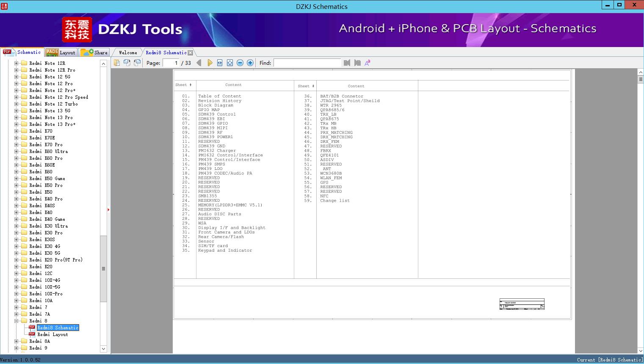
Task: Expand the Redmi K30 Ultra folder
Action: click(16, 226)
